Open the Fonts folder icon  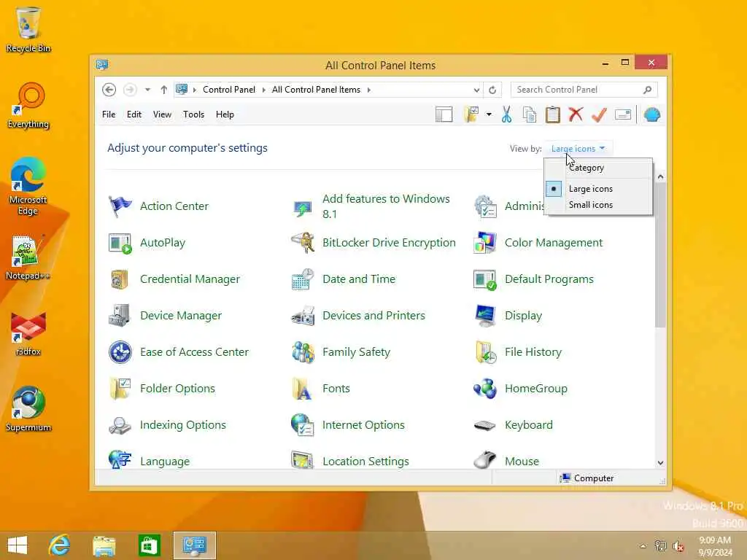click(x=303, y=389)
